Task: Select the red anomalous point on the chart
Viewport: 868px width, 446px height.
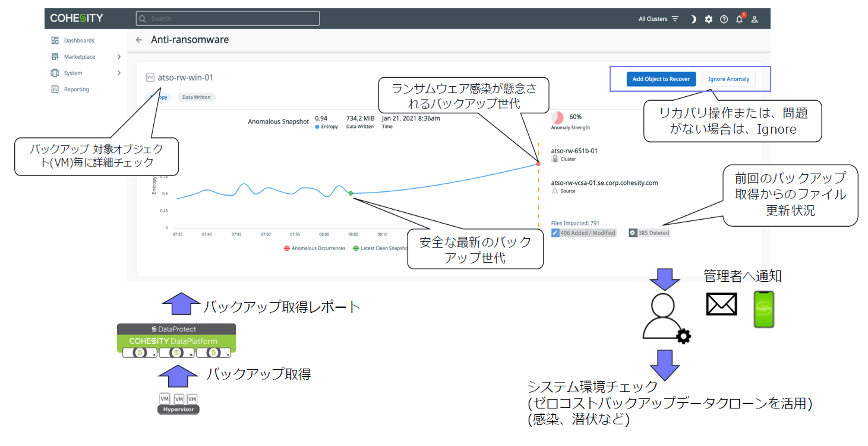Action: point(538,164)
